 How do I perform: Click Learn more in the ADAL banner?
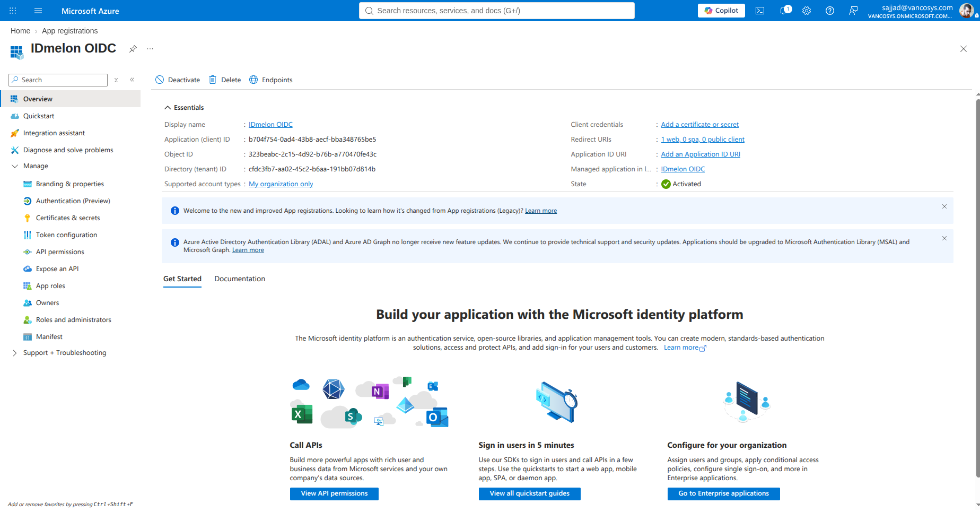click(248, 250)
